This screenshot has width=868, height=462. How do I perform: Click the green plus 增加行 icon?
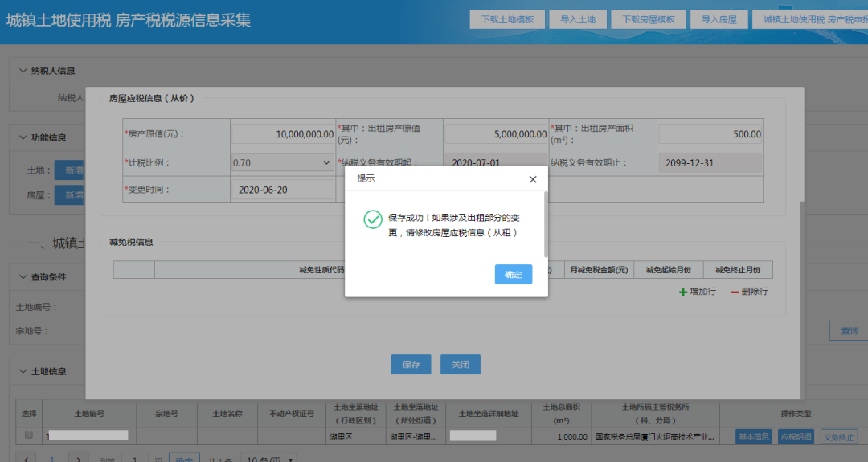[682, 292]
